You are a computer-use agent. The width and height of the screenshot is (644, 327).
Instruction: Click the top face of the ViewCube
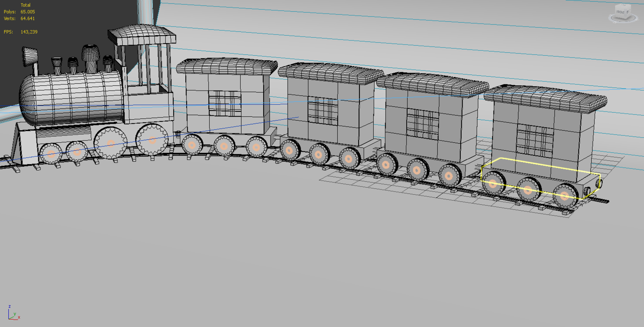(x=623, y=6)
